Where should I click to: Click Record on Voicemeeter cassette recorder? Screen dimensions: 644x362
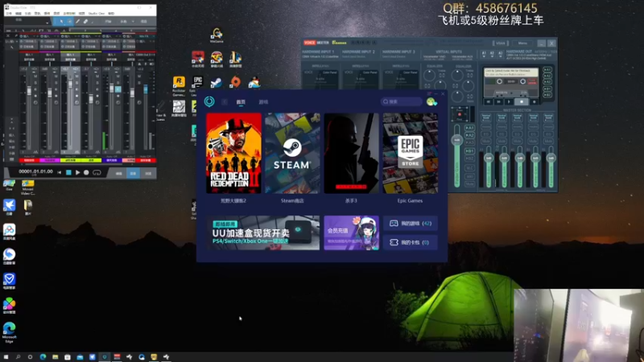click(534, 101)
